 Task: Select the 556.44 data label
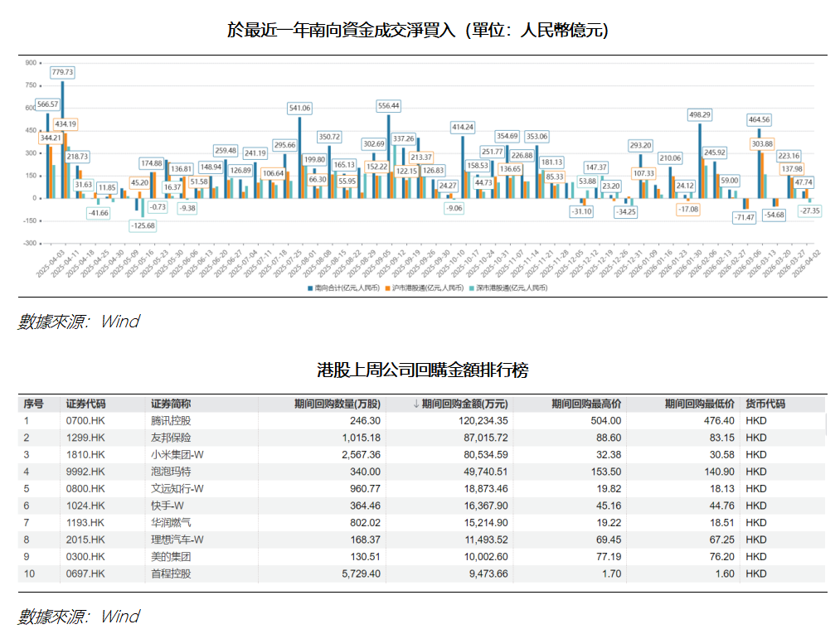388,106
